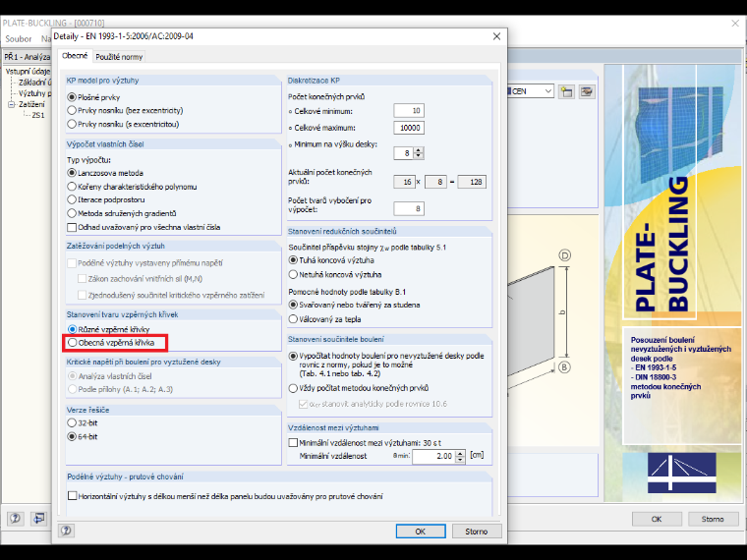
Task: Increase Minimální vzdálenost a min value
Action: click(x=460, y=453)
